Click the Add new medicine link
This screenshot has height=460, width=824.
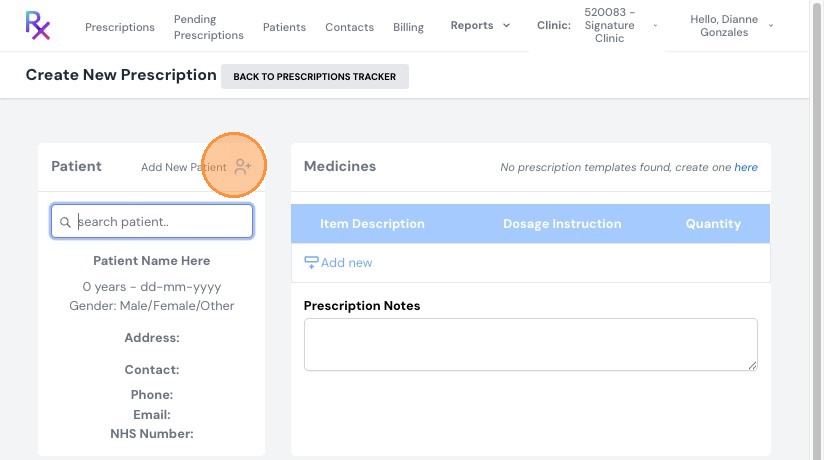point(346,262)
